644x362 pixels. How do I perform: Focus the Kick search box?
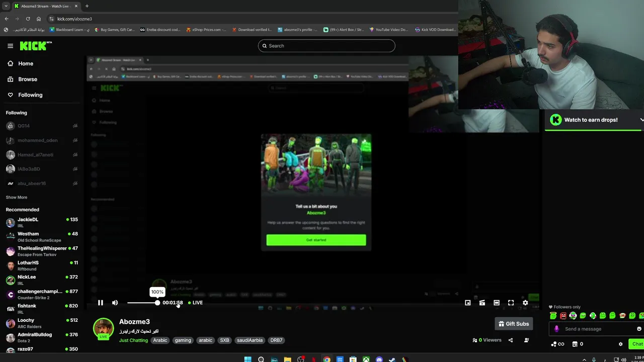(x=327, y=46)
